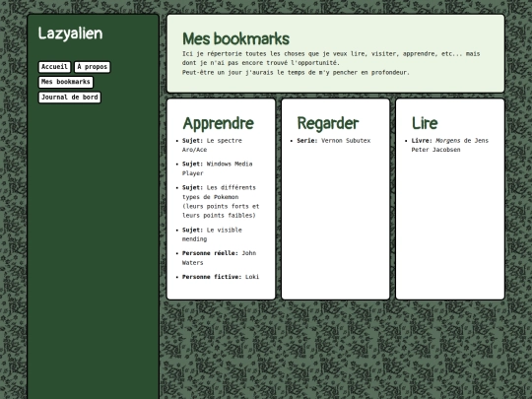This screenshot has height=399, width=532.
Task: Select the Morgens de Jens Peter Jacobsen entry
Action: coord(450,145)
